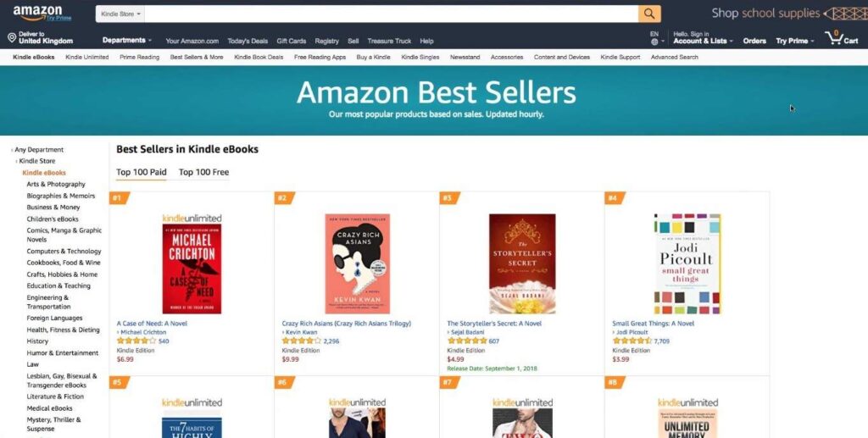
Task: Expand the Try Prime dropdown
Action: (x=795, y=41)
